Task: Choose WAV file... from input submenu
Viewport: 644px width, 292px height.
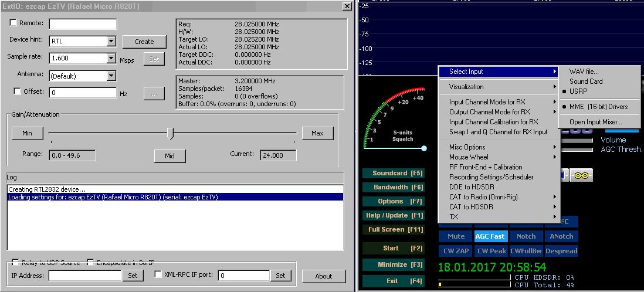Action: 584,72
